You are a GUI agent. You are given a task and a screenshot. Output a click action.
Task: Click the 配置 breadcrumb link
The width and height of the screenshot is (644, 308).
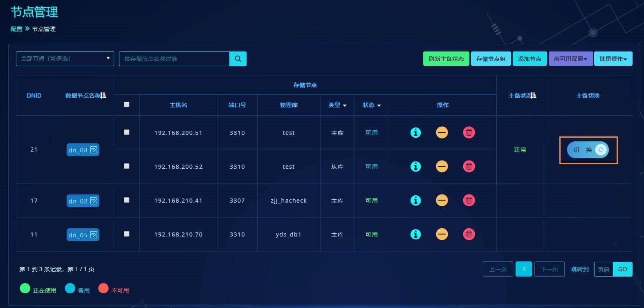click(16, 29)
